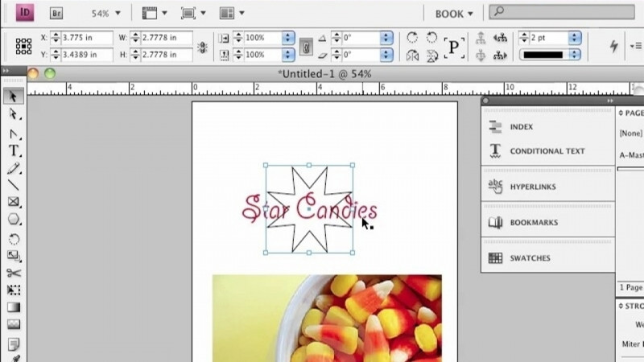Select the Pencil tool
The width and height of the screenshot is (644, 362).
(x=13, y=168)
